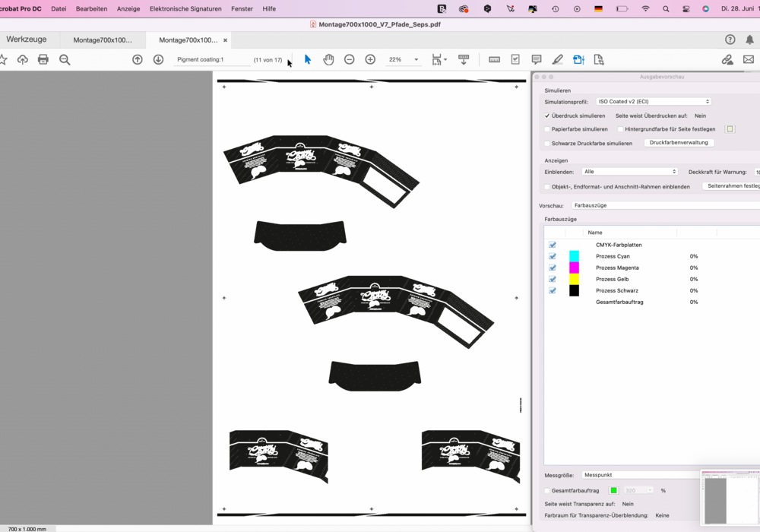Enable Schwarze Druckfarbe simulieren checkbox
Image resolution: width=760 pixels, height=532 pixels.
[547, 144]
